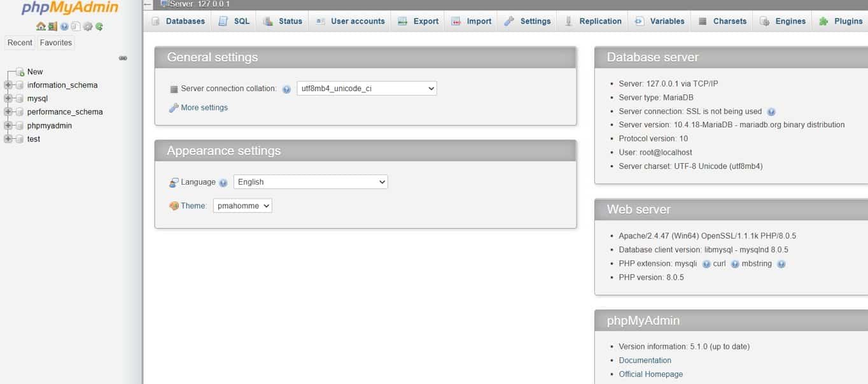Open the SQL tab
This screenshot has height=384, width=868.
pos(234,21)
